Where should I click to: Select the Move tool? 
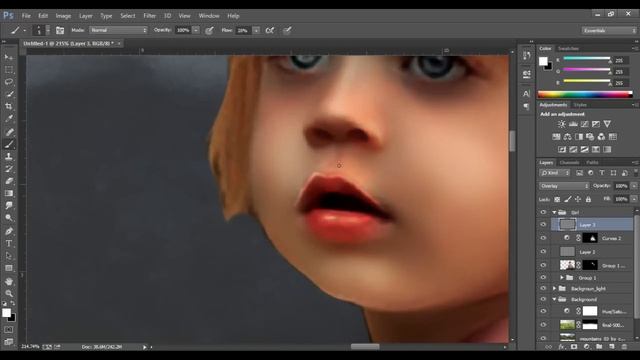[x=9, y=57]
